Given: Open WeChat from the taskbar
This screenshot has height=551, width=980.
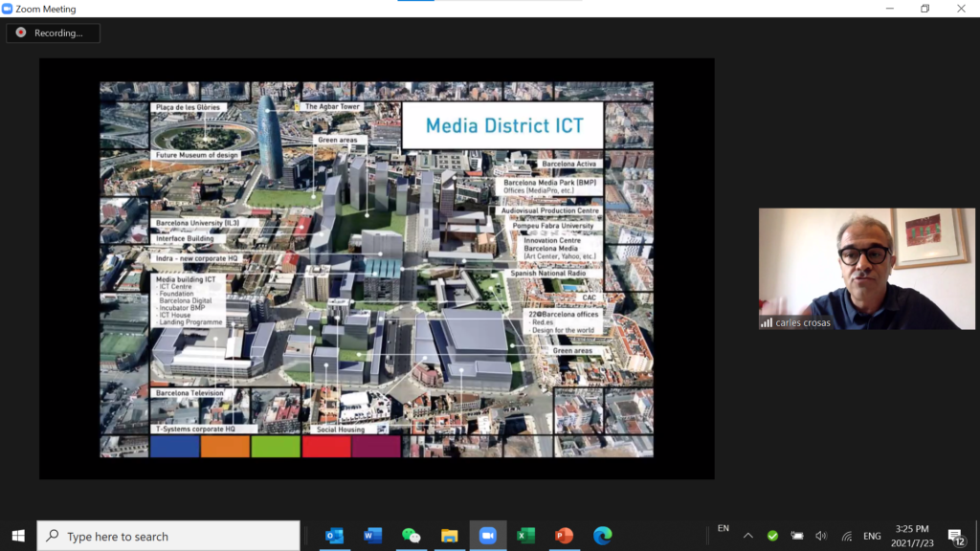Looking at the screenshot, I should tap(411, 536).
